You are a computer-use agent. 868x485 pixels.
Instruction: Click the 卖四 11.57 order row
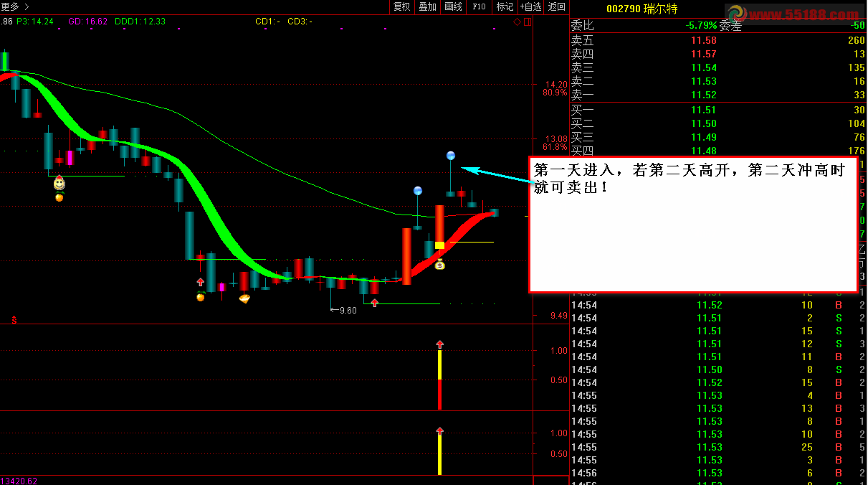coord(718,54)
